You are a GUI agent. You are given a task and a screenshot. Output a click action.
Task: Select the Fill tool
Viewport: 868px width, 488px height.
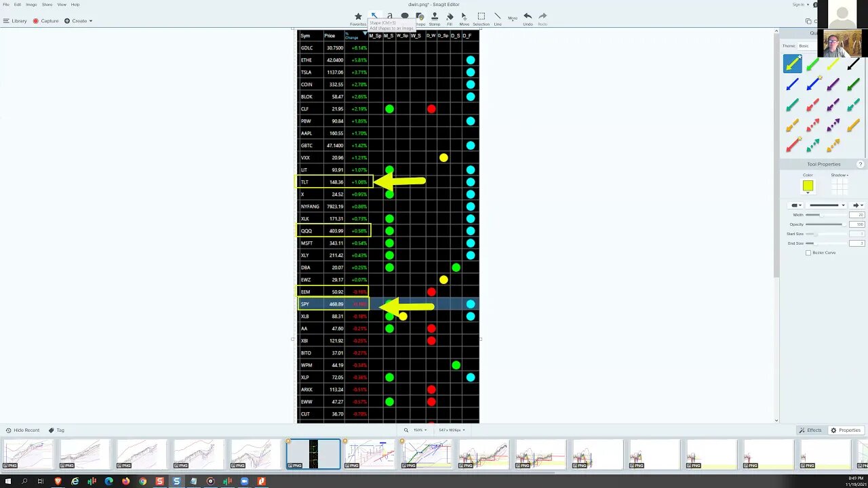(450, 19)
